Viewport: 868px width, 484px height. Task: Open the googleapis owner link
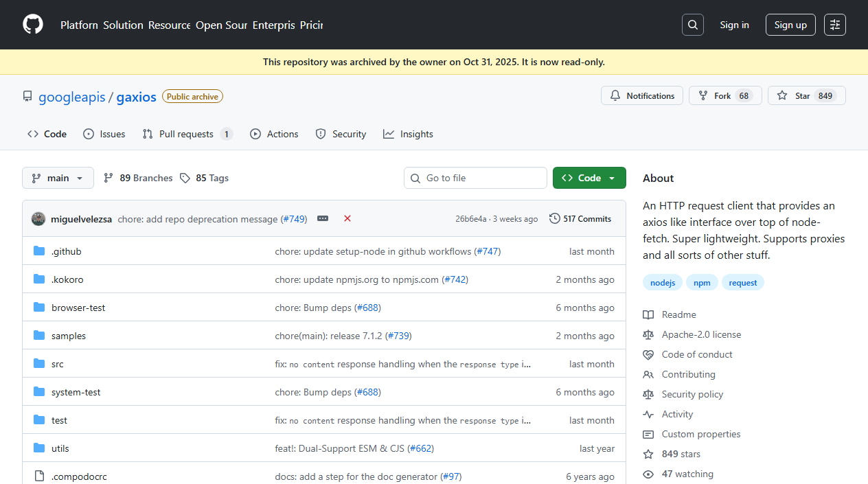pos(72,97)
